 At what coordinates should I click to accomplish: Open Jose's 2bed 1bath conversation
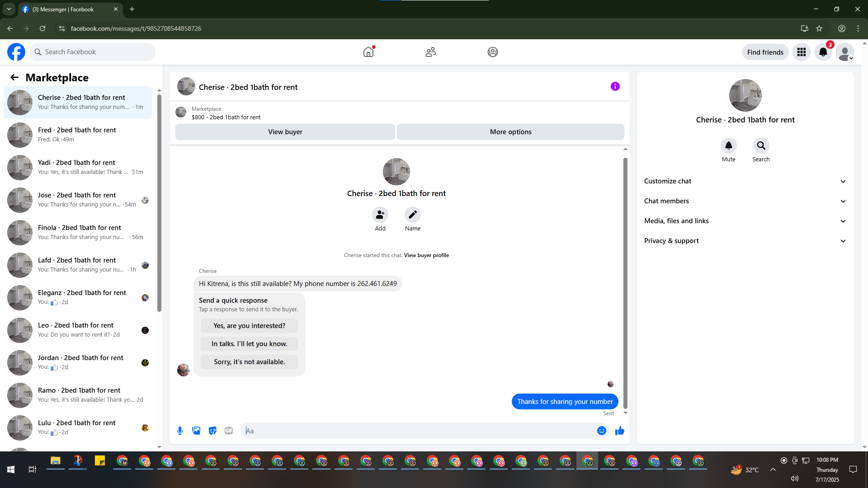tap(78, 200)
